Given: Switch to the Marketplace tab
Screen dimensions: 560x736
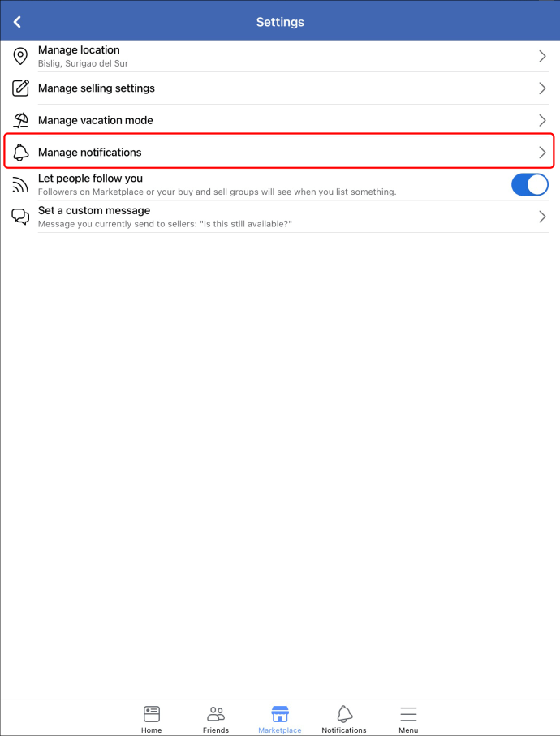Looking at the screenshot, I should point(280,719).
